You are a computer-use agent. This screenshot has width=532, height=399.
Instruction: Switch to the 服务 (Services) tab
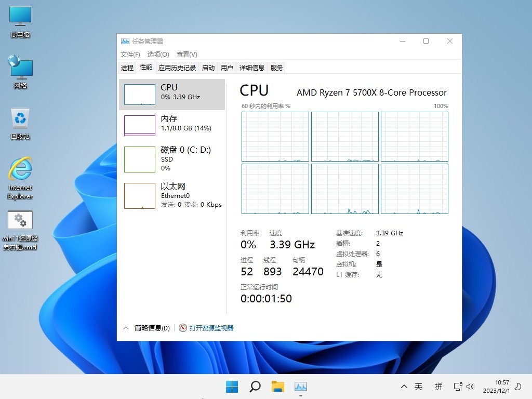276,68
